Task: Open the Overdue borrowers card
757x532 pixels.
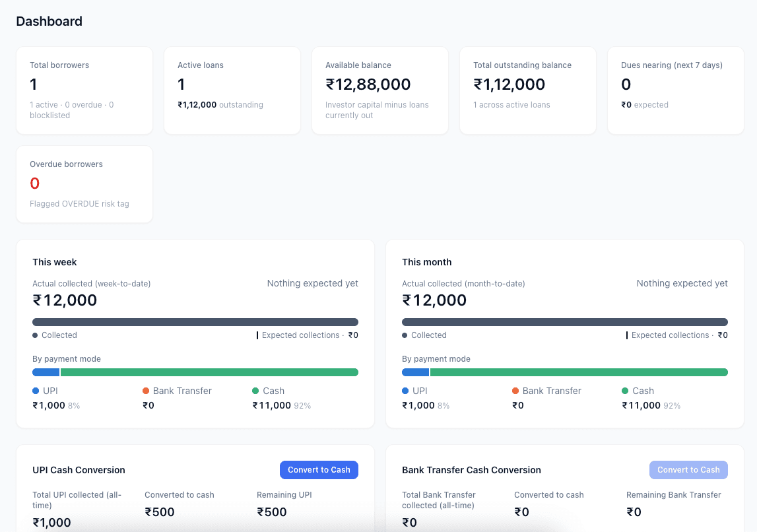Action: pyautogui.click(x=84, y=184)
